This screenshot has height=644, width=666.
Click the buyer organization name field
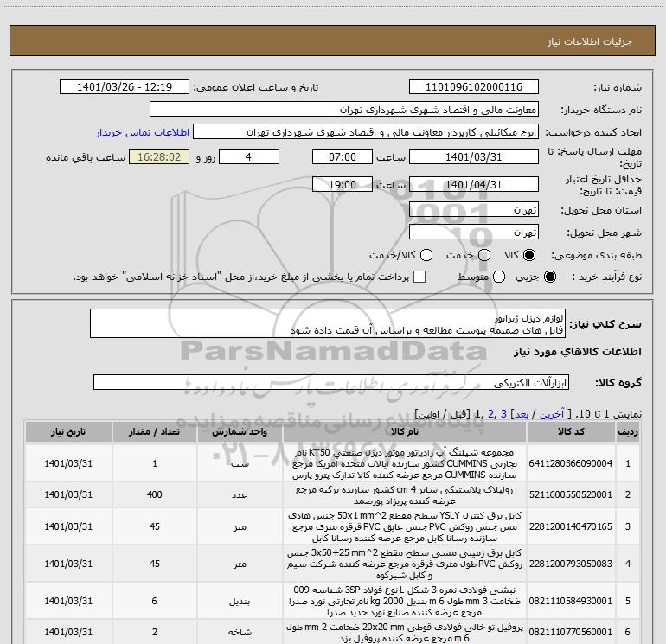point(344,110)
